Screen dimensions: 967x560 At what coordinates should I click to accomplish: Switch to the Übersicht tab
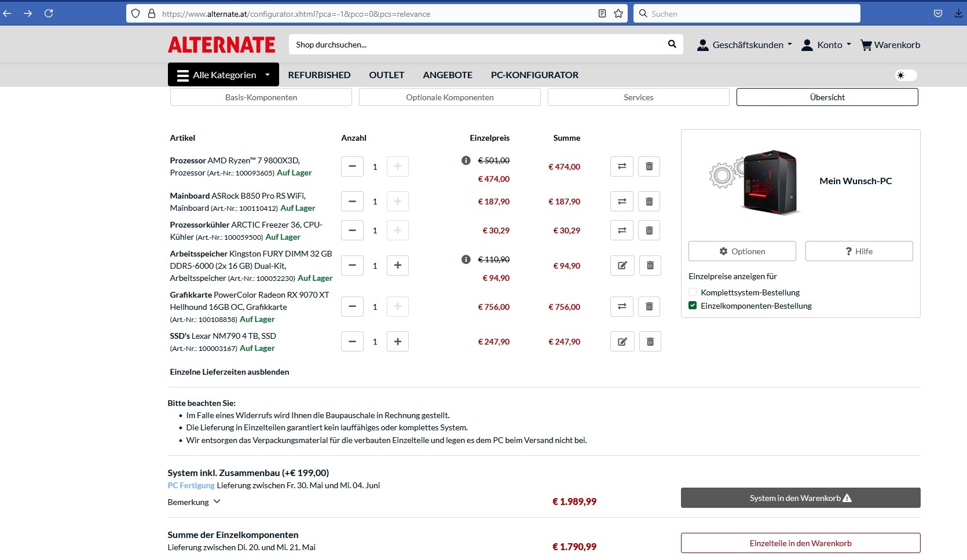[x=827, y=97]
